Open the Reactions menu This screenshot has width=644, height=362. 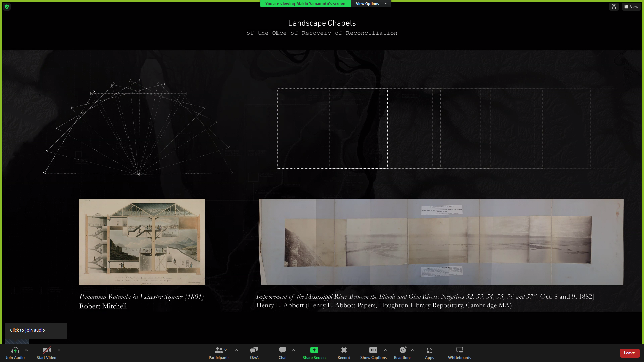coord(402,353)
